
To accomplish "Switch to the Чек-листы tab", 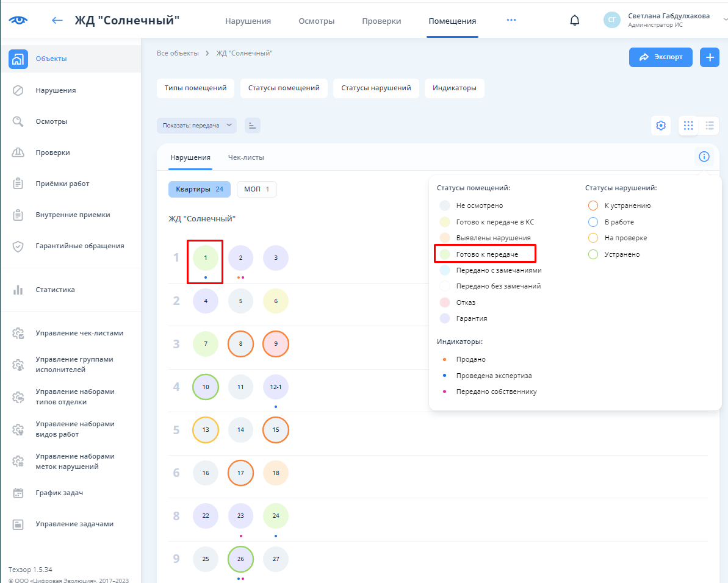I will (246, 157).
